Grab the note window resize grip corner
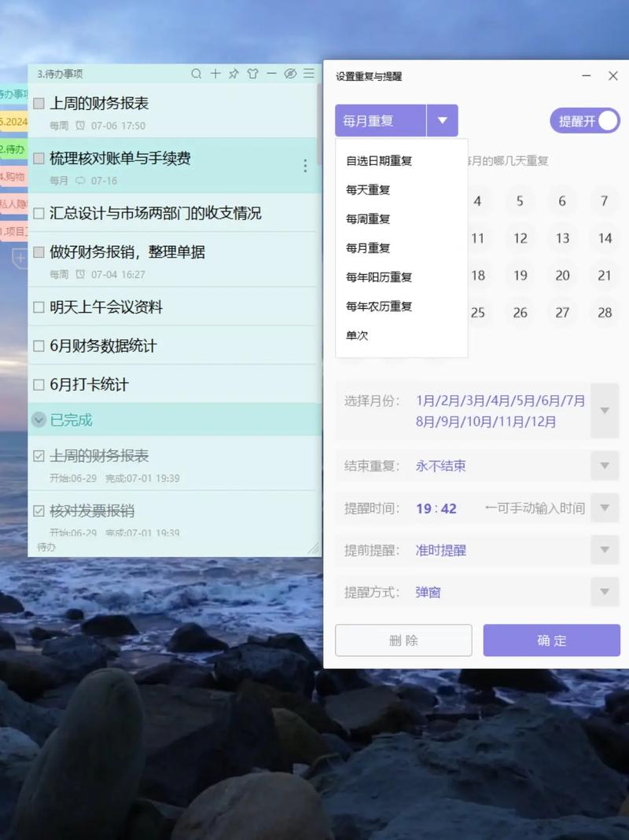 [313, 548]
